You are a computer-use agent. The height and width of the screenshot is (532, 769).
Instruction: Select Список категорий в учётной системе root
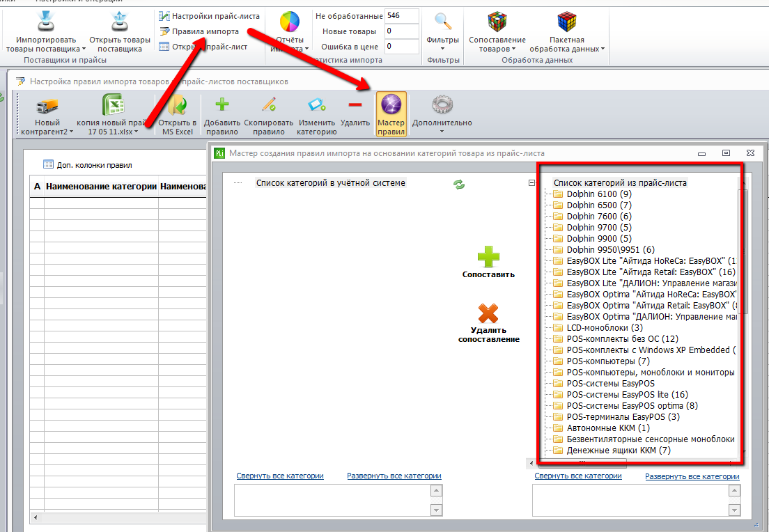coord(331,183)
